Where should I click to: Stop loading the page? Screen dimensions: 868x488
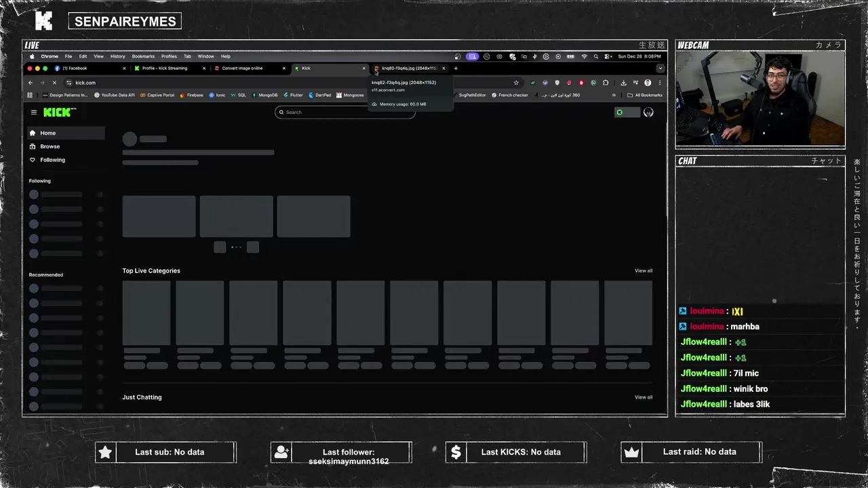54,83
